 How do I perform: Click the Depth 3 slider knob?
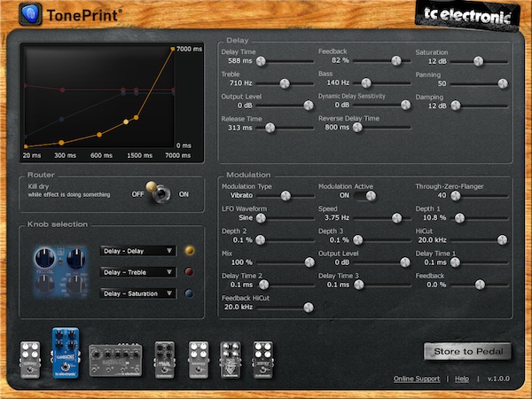tap(358, 240)
